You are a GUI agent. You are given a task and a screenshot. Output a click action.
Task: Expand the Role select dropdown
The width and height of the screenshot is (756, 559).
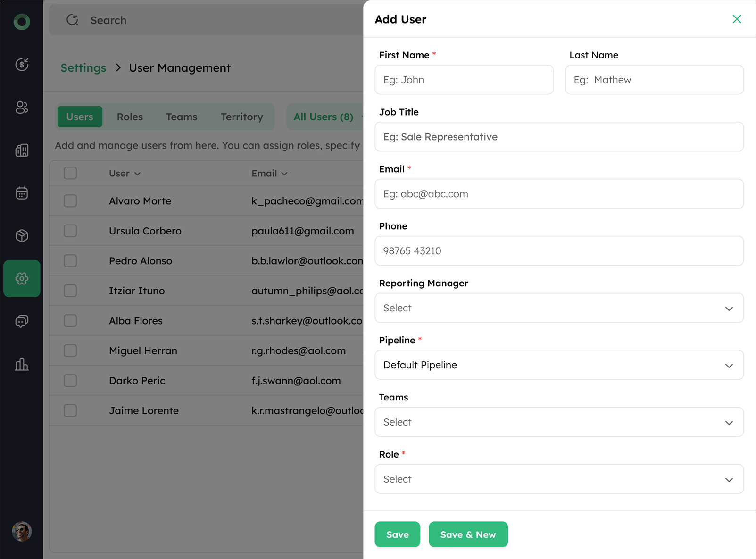559,479
